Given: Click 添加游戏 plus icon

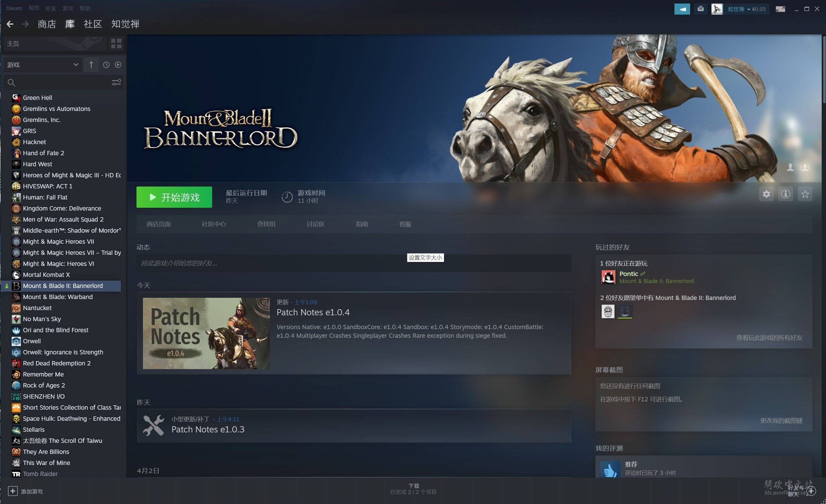Looking at the screenshot, I should point(13,491).
